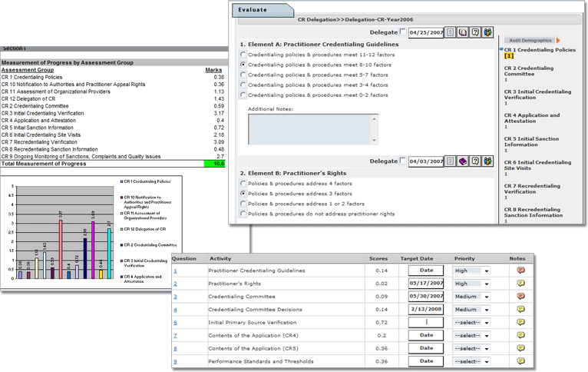This screenshot has height=372, width=588.
Task: Open the note icon for Practitioner Credentialing Guidelines
Action: [x=521, y=271]
